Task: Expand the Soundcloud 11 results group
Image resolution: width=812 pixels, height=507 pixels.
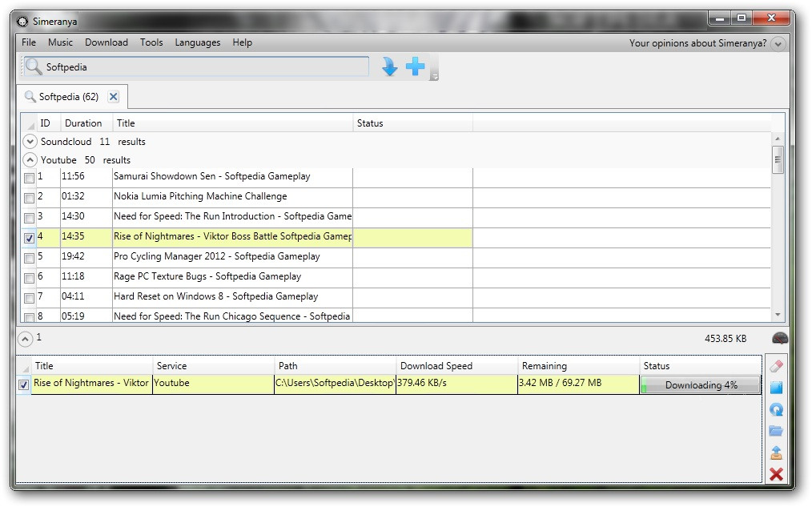Action: (30, 142)
